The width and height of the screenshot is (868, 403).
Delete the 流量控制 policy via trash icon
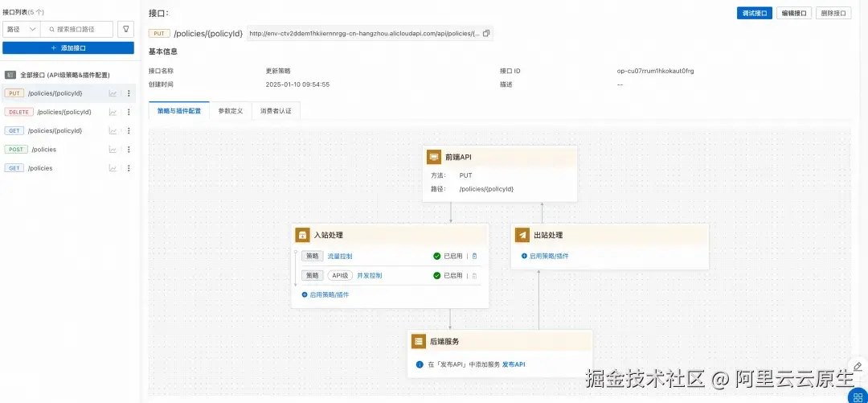click(x=474, y=256)
